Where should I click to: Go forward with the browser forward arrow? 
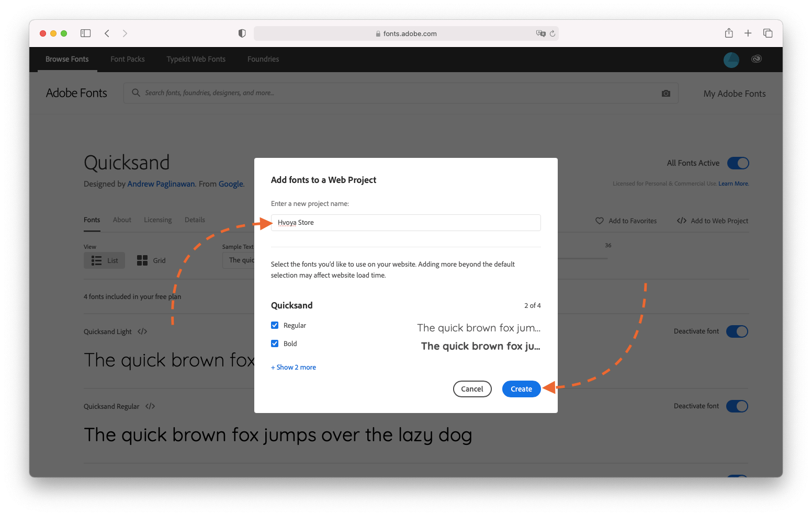point(125,33)
